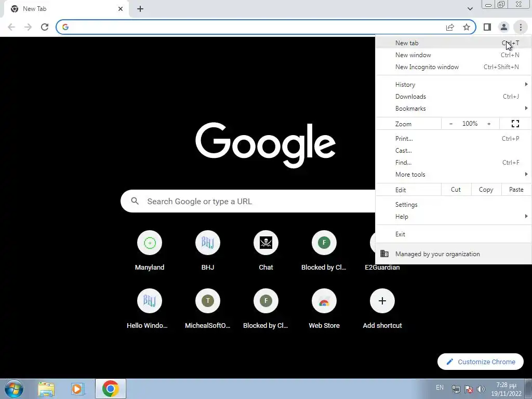Decrease zoom with the minus button

(451, 124)
